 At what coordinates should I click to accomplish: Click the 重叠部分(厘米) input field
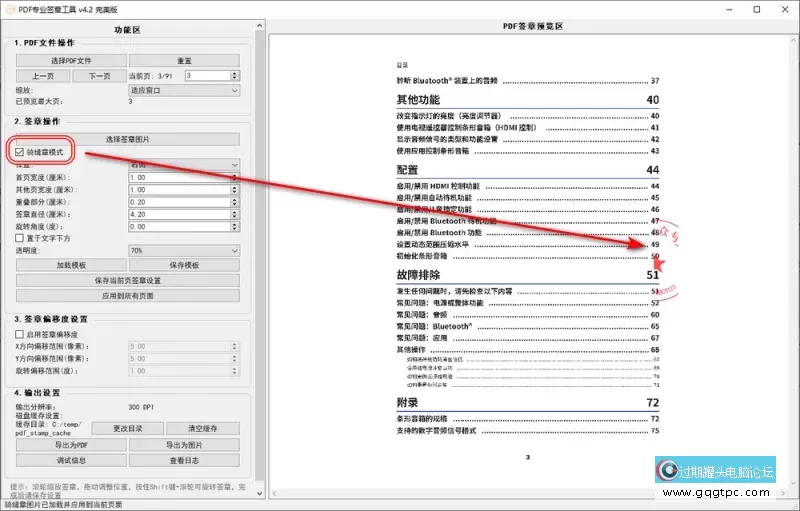[x=179, y=202]
